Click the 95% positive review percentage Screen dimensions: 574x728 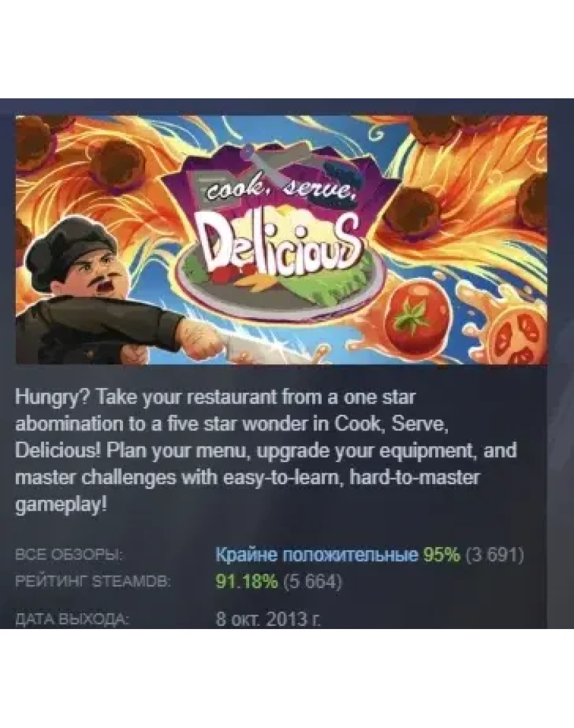[441, 555]
